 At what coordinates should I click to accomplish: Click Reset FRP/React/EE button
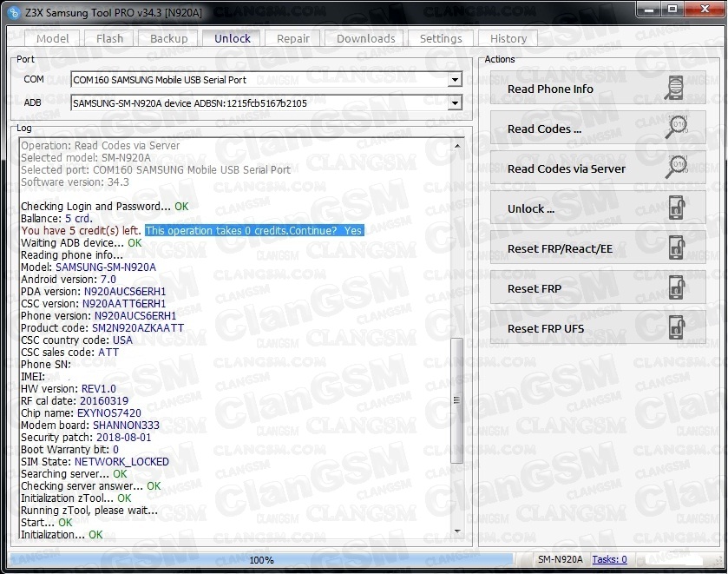[x=598, y=247]
